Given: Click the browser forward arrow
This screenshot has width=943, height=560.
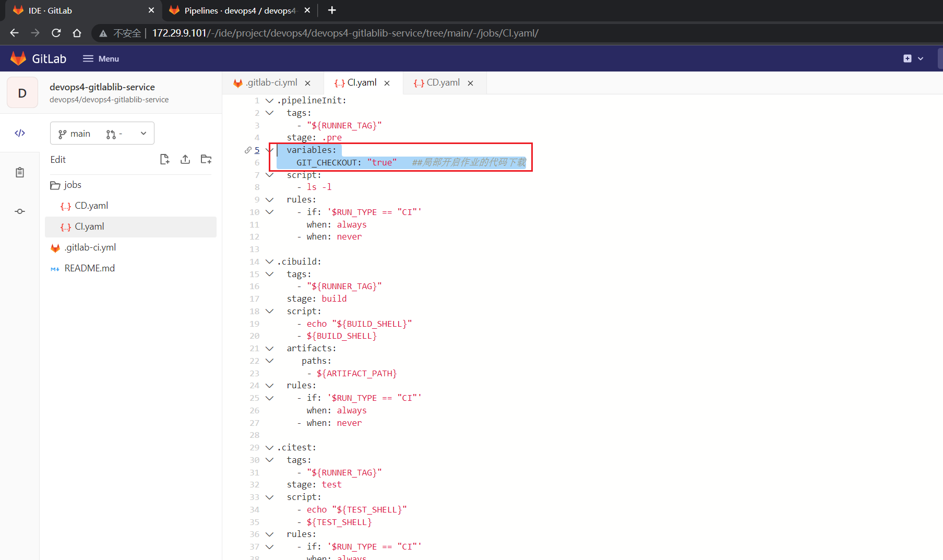Looking at the screenshot, I should tap(35, 33).
